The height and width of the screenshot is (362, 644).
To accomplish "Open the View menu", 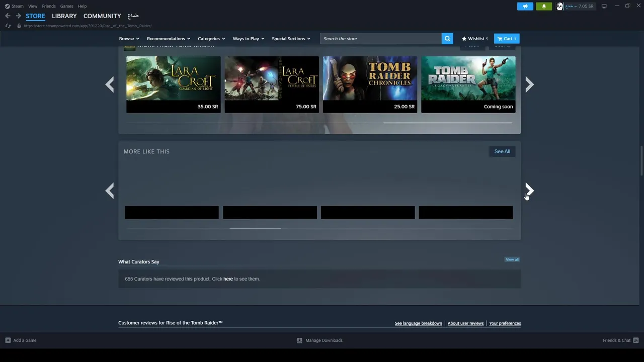I will [33, 6].
